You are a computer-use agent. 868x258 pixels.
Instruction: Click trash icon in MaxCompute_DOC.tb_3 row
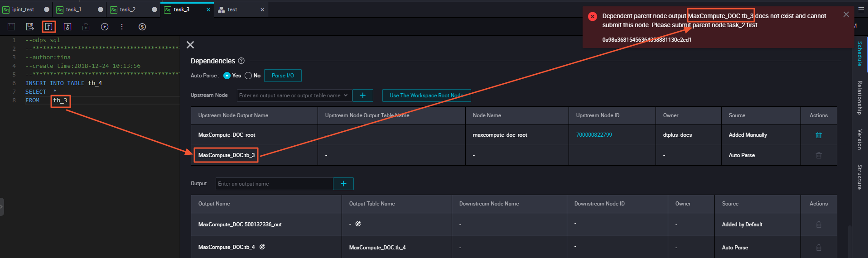click(x=819, y=155)
